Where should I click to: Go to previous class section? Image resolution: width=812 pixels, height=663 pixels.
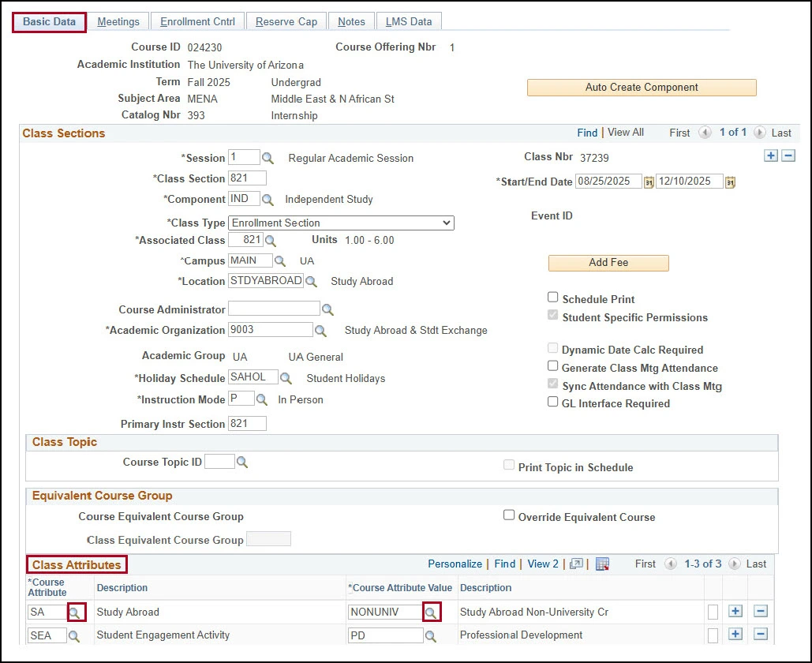pyautogui.click(x=705, y=133)
